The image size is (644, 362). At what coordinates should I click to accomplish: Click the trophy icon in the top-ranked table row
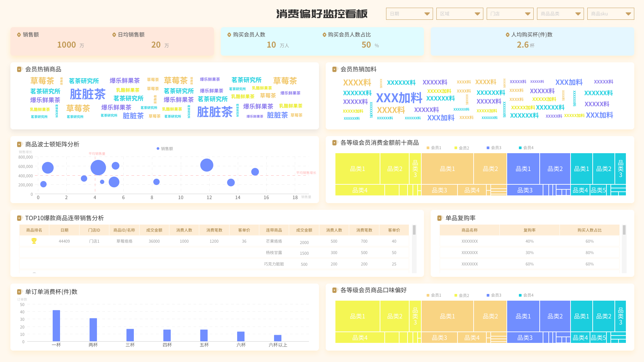coord(33,241)
